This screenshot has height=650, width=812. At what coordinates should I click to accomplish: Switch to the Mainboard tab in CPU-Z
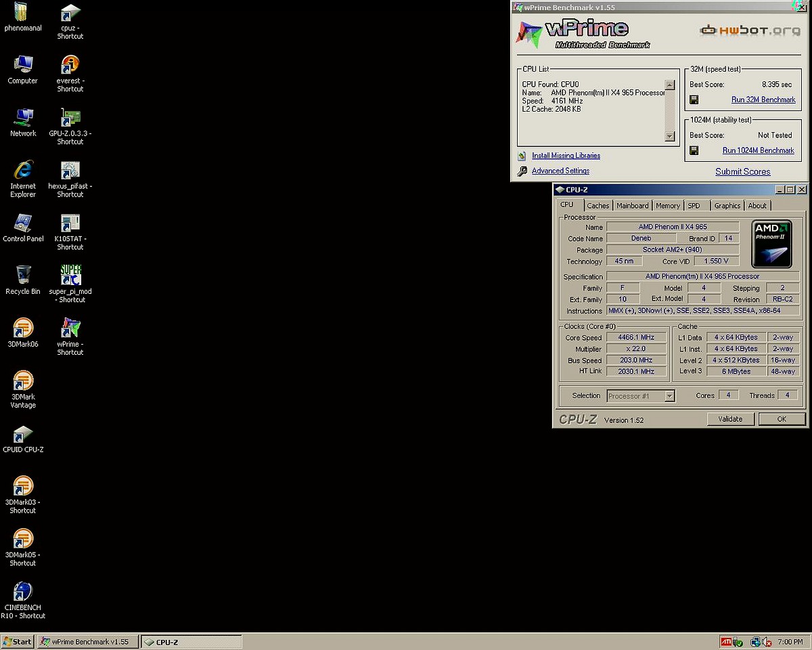pos(632,206)
